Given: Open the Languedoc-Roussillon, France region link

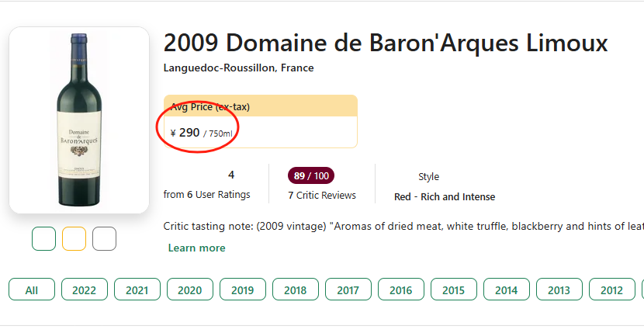Looking at the screenshot, I should (x=238, y=68).
